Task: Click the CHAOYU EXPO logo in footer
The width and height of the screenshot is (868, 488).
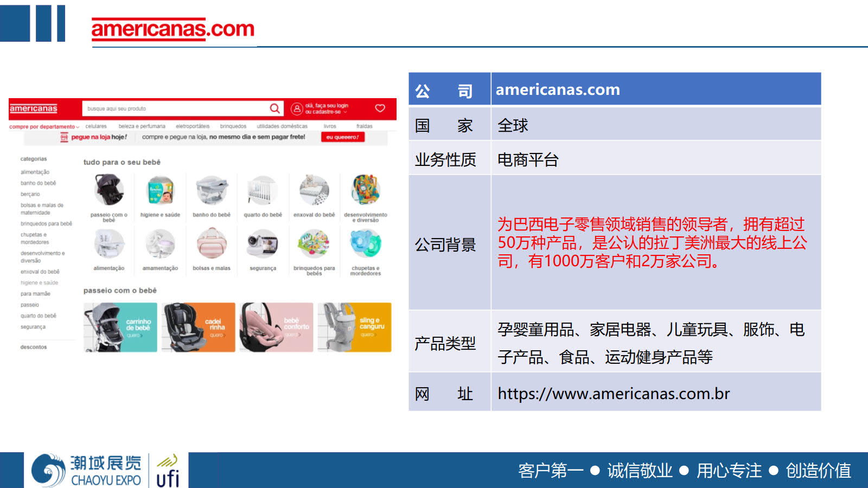Action: (x=86, y=470)
